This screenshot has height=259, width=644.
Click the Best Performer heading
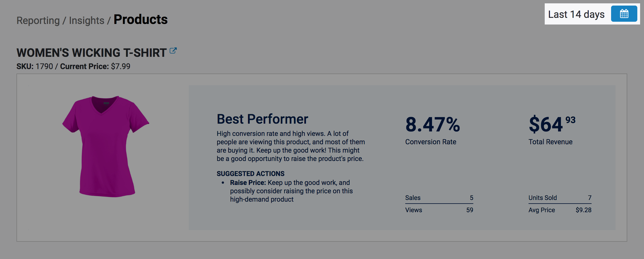pyautogui.click(x=262, y=119)
